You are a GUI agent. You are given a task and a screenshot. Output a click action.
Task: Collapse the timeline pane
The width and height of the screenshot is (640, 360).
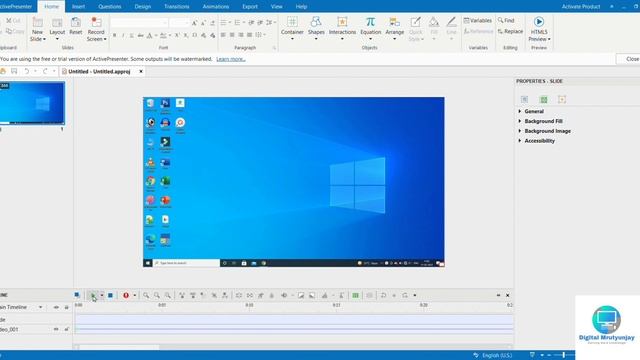pyautogui.click(x=498, y=295)
